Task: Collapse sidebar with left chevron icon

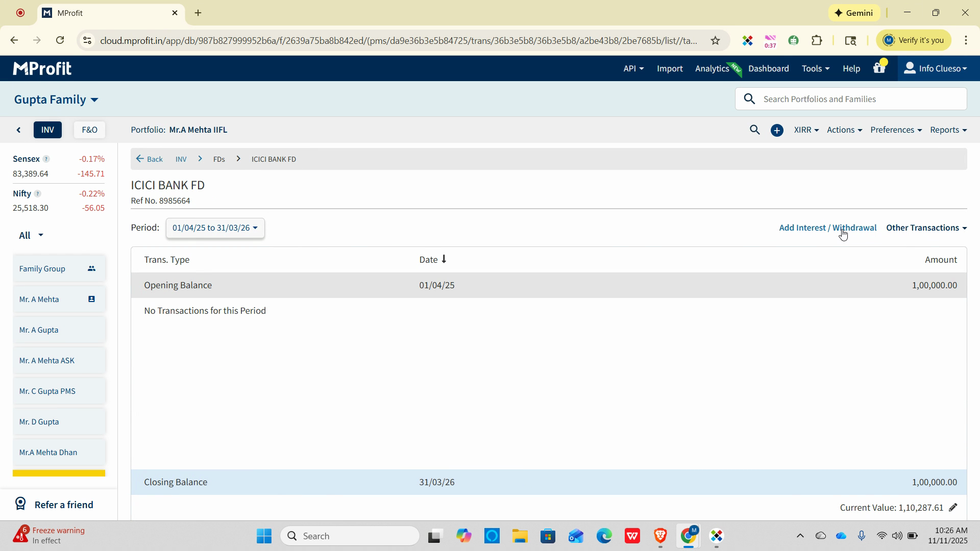Action: (x=19, y=130)
